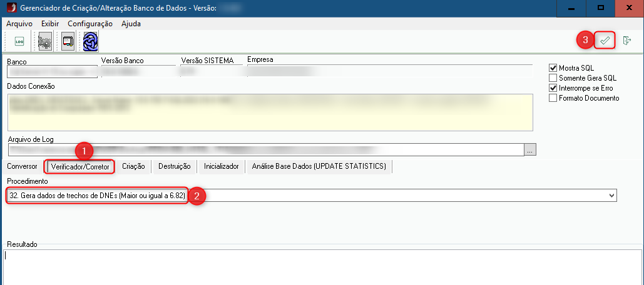The width and height of the screenshot is (644, 285).
Task: Check the Formato Documento option
Action: (x=553, y=98)
